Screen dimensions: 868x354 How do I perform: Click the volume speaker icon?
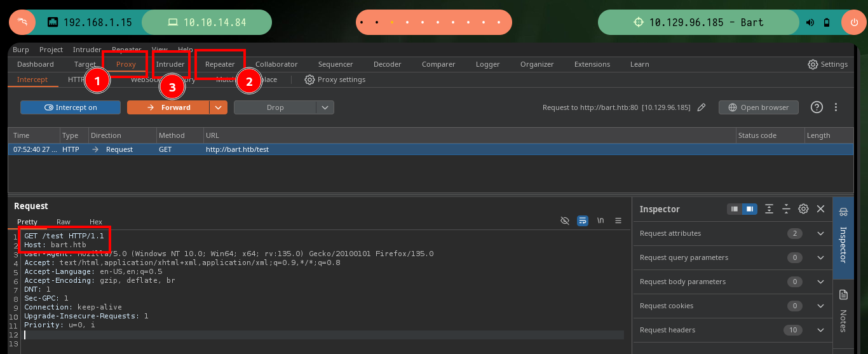point(810,22)
